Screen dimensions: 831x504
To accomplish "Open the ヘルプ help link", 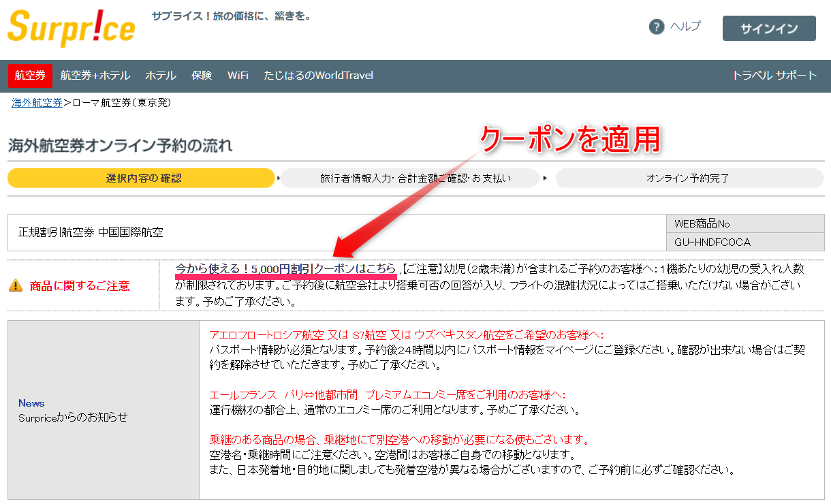I will (x=685, y=27).
